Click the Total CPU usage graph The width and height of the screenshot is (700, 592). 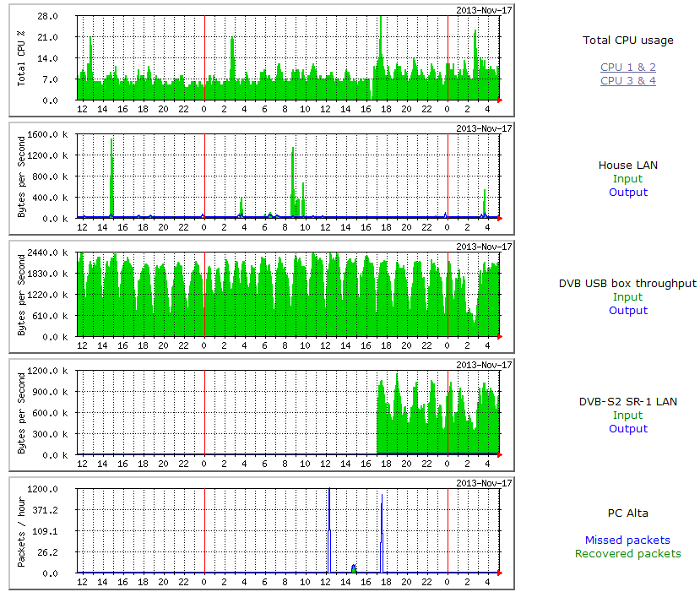(262, 60)
